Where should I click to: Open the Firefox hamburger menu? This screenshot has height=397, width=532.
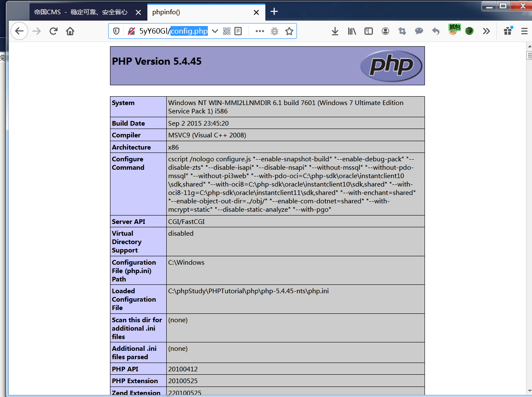click(x=523, y=31)
